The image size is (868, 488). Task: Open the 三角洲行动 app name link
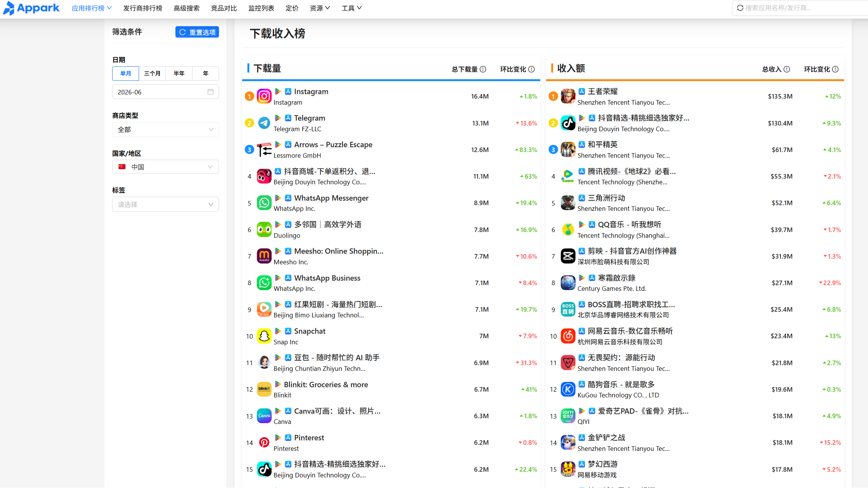(x=606, y=198)
